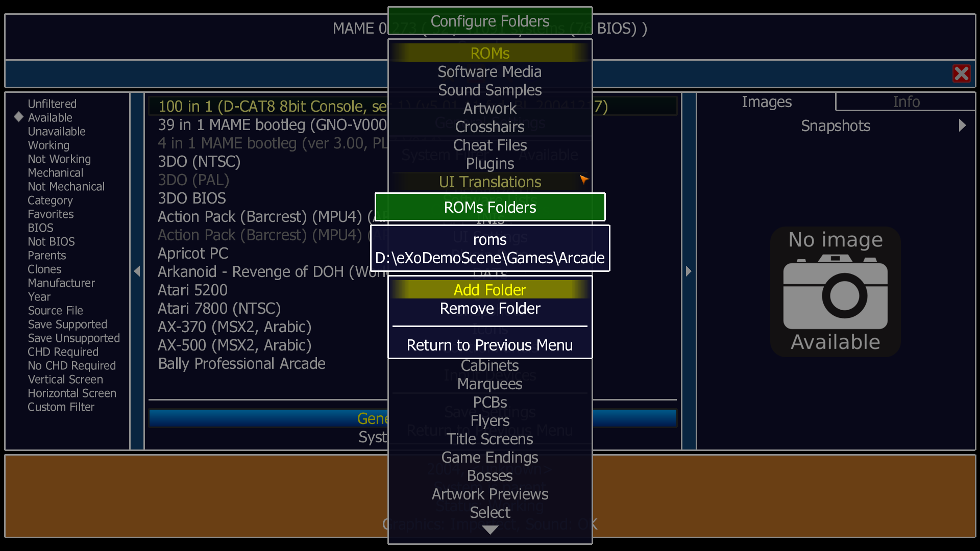Screen dimensions: 980x551
Task: Switch to the Images tab
Action: [767, 102]
